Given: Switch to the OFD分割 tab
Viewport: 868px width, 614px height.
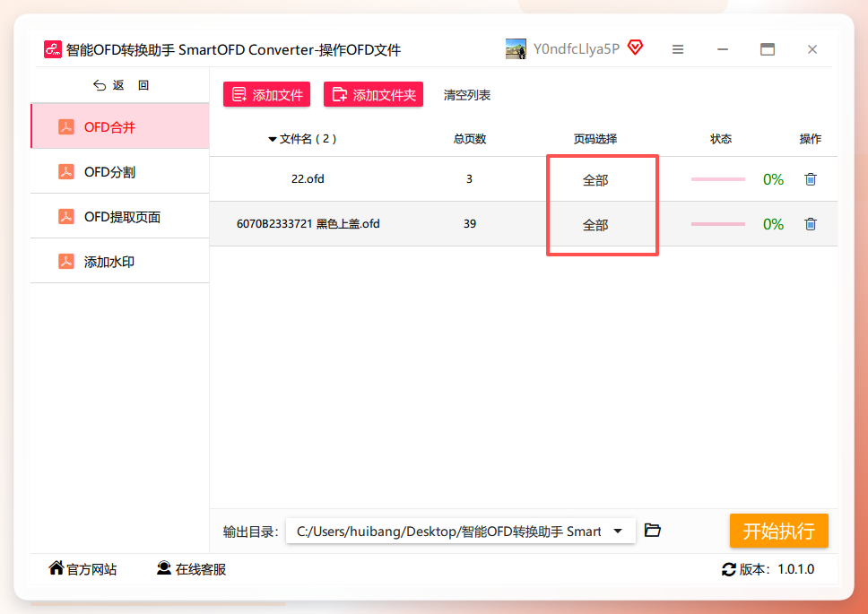Looking at the screenshot, I should pyautogui.click(x=120, y=171).
